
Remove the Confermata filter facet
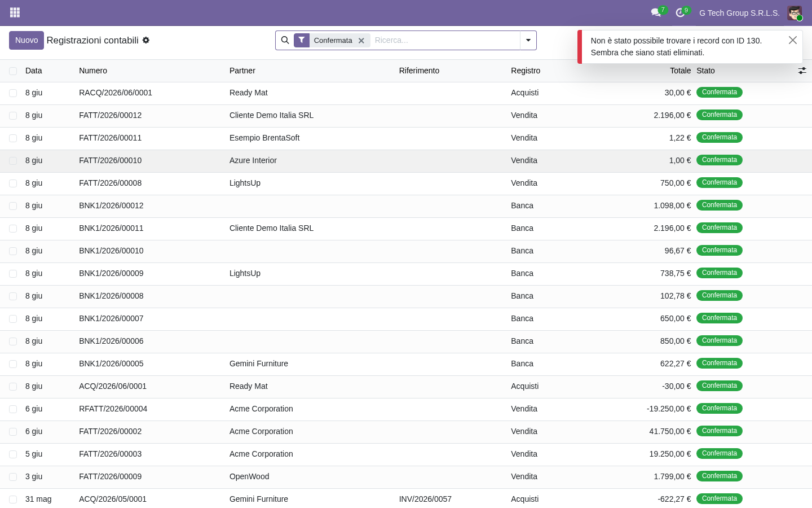point(361,41)
